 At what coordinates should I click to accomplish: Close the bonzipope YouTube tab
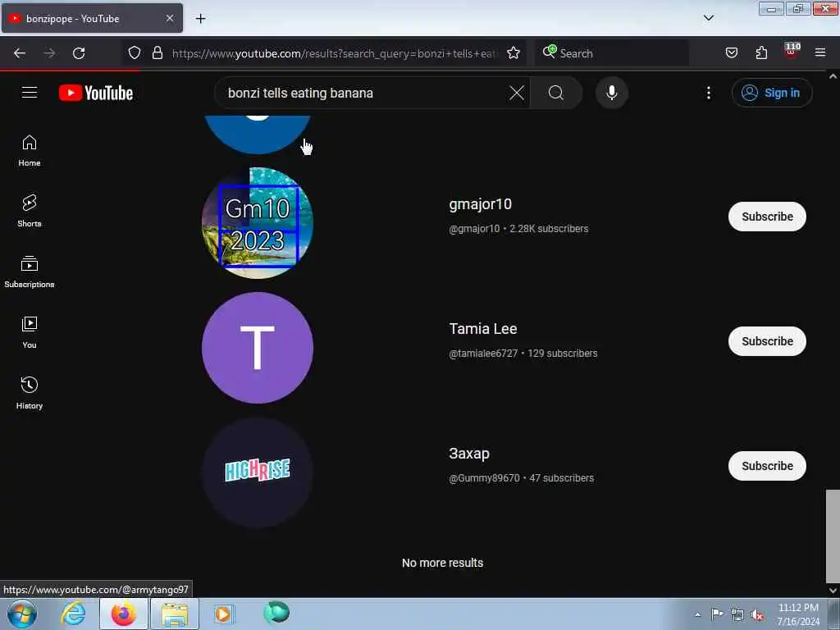(169, 18)
